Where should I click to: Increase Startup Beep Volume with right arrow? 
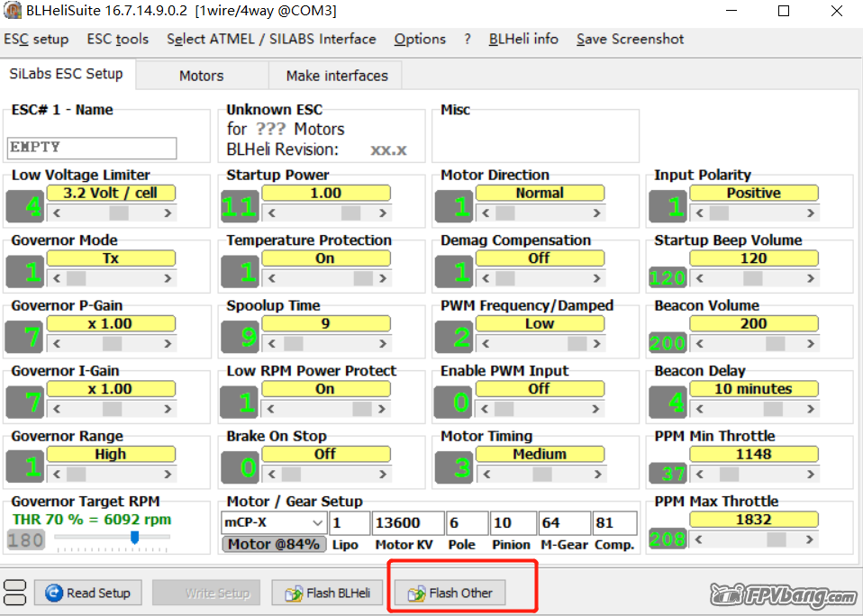(811, 278)
